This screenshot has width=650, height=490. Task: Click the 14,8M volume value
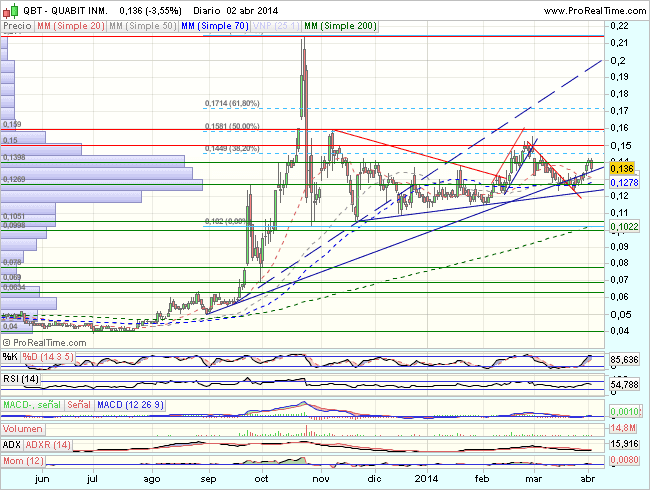point(623,428)
